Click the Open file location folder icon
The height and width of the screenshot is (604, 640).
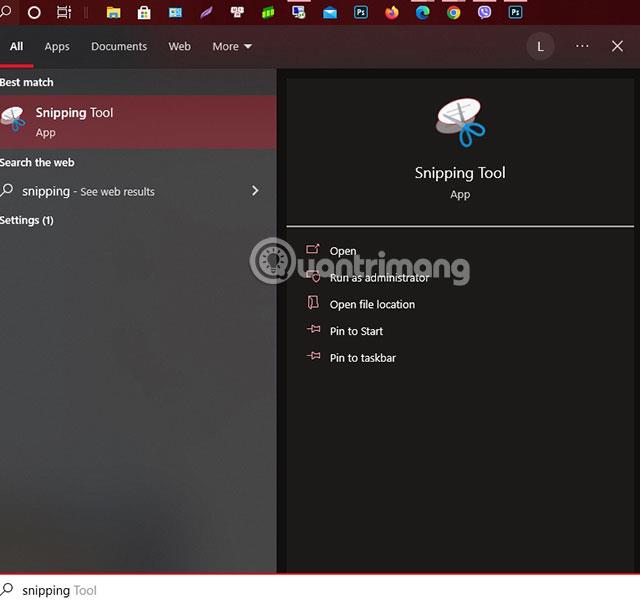pos(313,303)
